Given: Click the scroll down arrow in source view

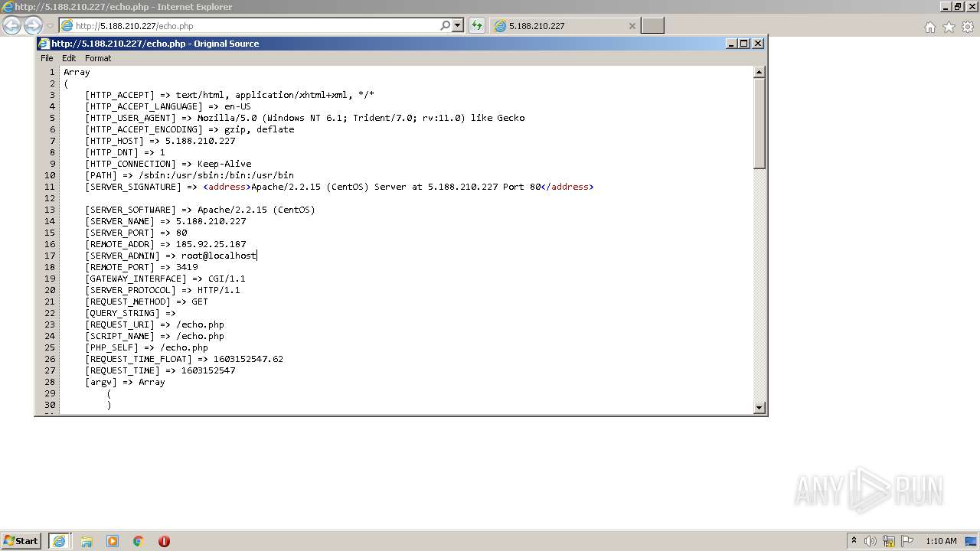Looking at the screenshot, I should click(759, 408).
